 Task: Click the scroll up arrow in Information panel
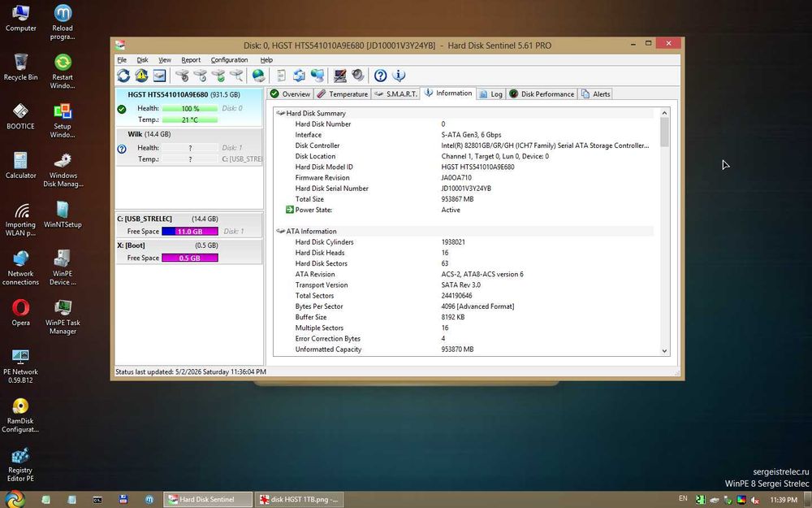(x=664, y=113)
